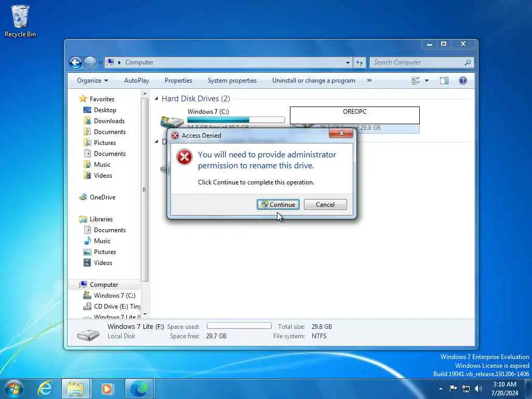Go back using the Explorer back arrow

(76, 62)
